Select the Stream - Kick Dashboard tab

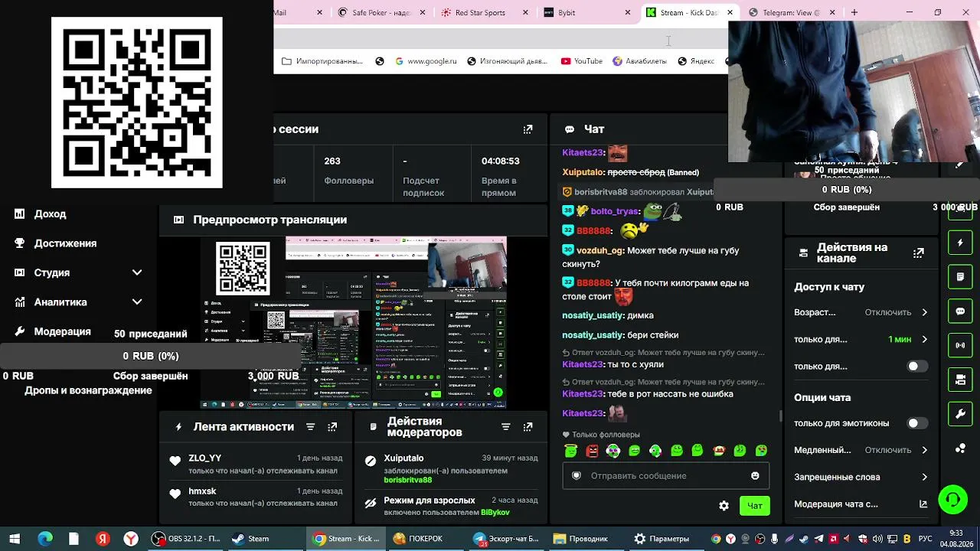[691, 12]
